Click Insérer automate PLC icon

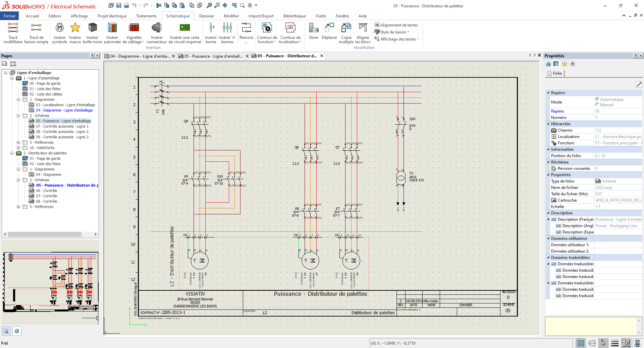click(112, 27)
